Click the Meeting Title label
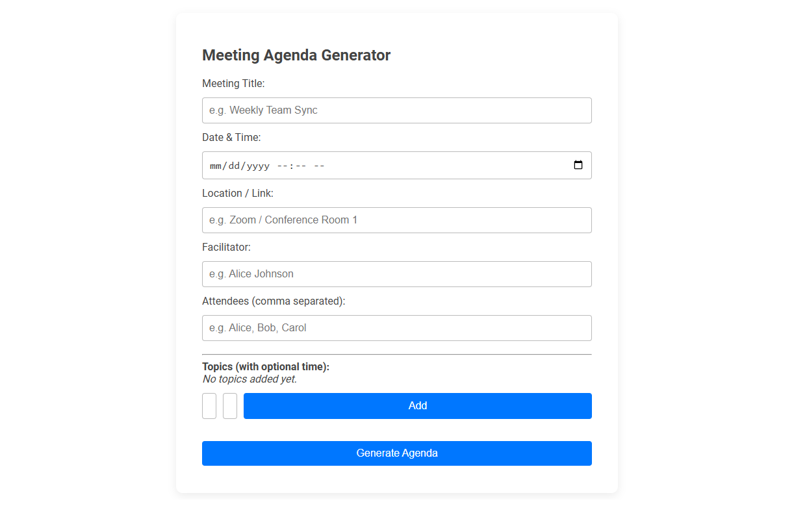The width and height of the screenshot is (794, 532). click(x=233, y=83)
